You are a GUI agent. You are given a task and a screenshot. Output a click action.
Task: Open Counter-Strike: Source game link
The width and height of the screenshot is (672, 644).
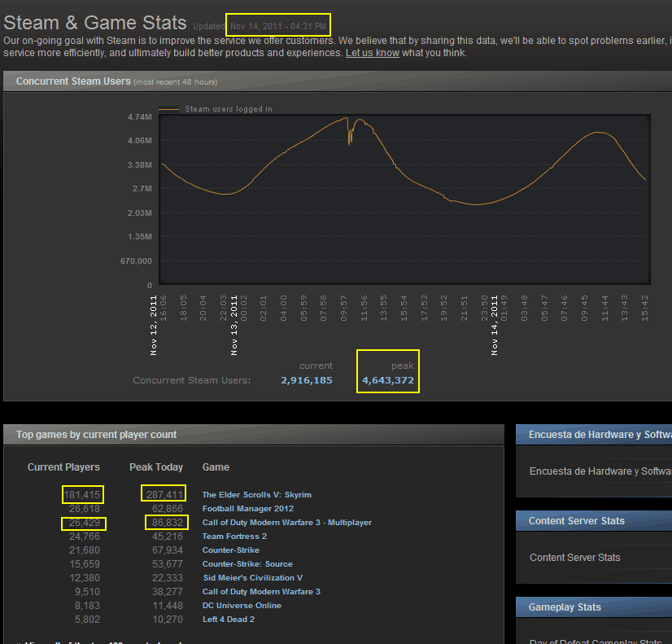click(x=247, y=564)
